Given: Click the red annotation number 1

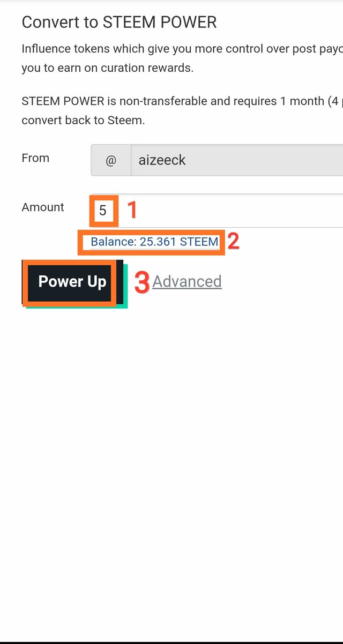Looking at the screenshot, I should (x=131, y=210).
